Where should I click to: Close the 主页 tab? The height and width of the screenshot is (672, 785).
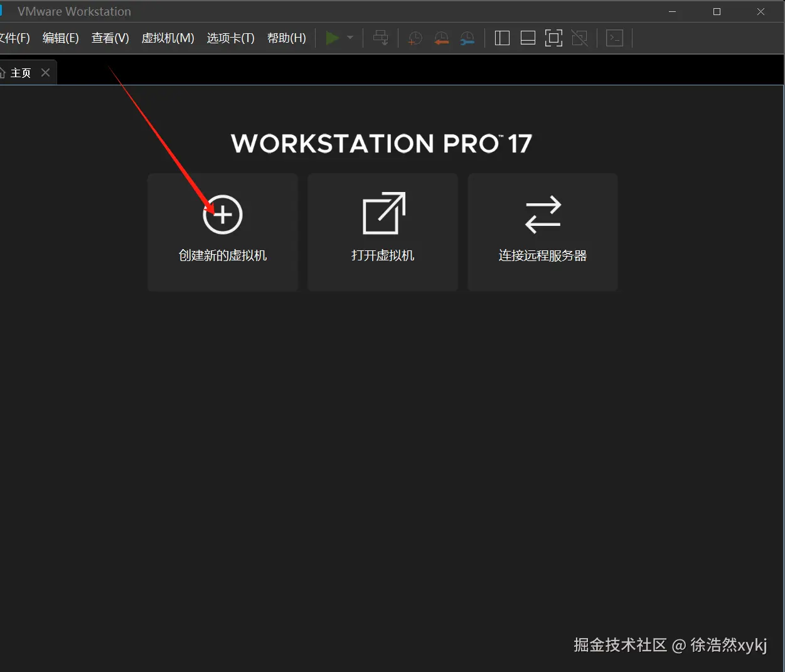[x=45, y=73]
